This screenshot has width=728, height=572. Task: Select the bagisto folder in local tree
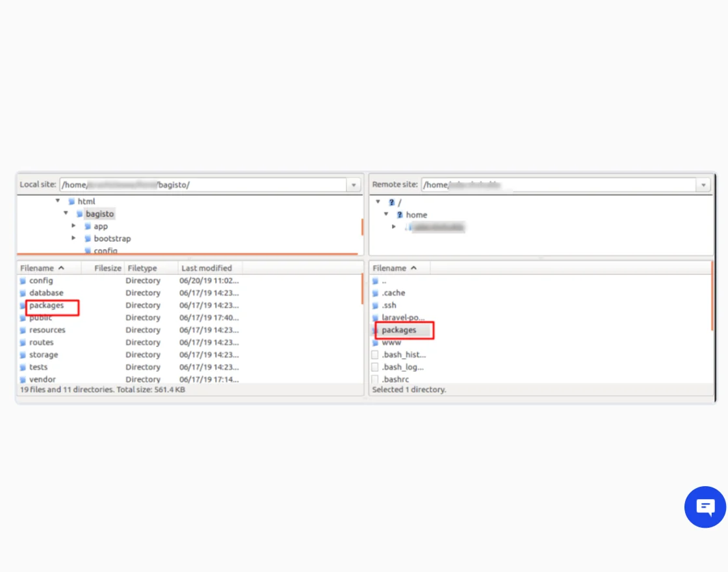click(99, 214)
